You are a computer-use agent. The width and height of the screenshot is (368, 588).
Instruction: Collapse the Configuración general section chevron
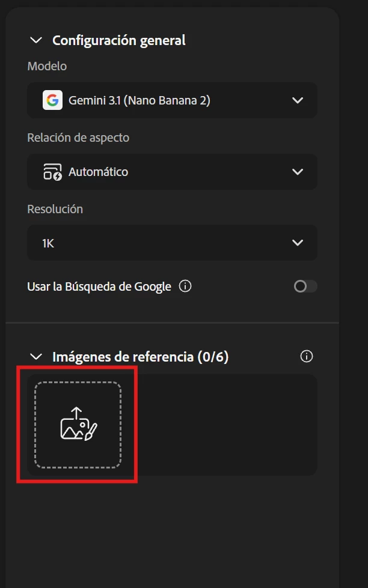[36, 40]
